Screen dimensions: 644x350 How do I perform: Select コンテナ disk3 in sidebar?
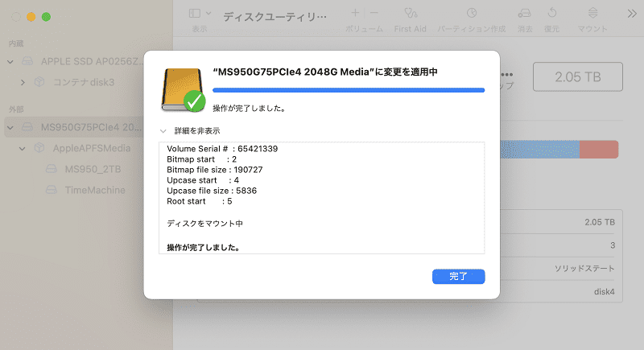click(84, 82)
